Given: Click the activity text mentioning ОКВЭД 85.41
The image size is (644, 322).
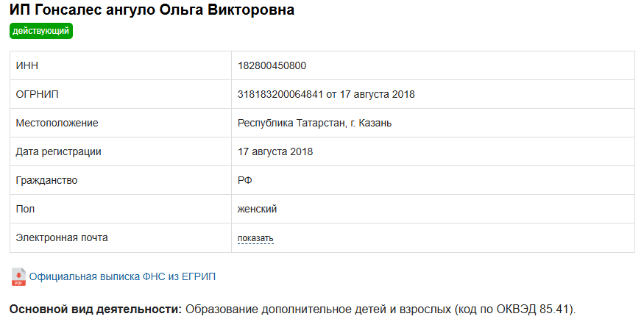Looking at the screenshot, I should pyautogui.click(x=381, y=308).
